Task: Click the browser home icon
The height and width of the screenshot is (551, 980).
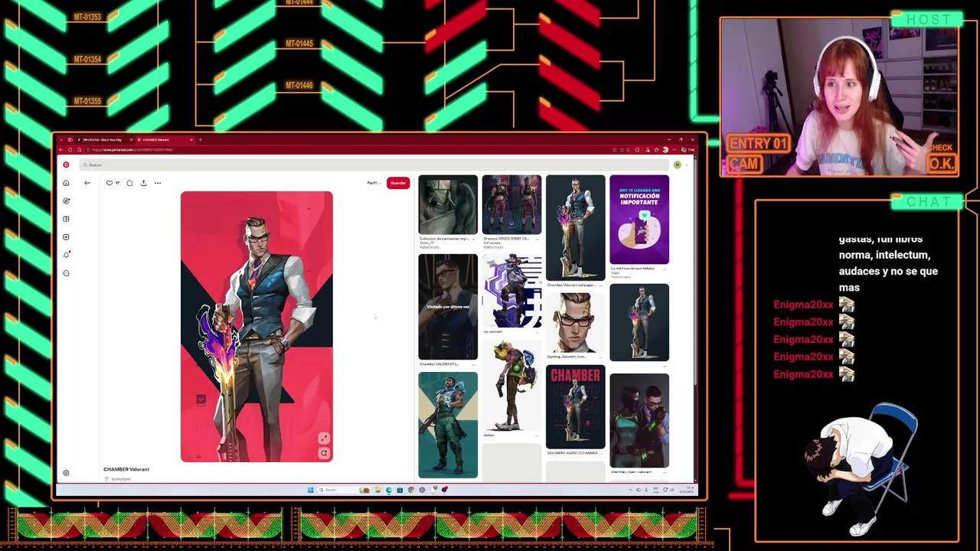Action: point(79,149)
